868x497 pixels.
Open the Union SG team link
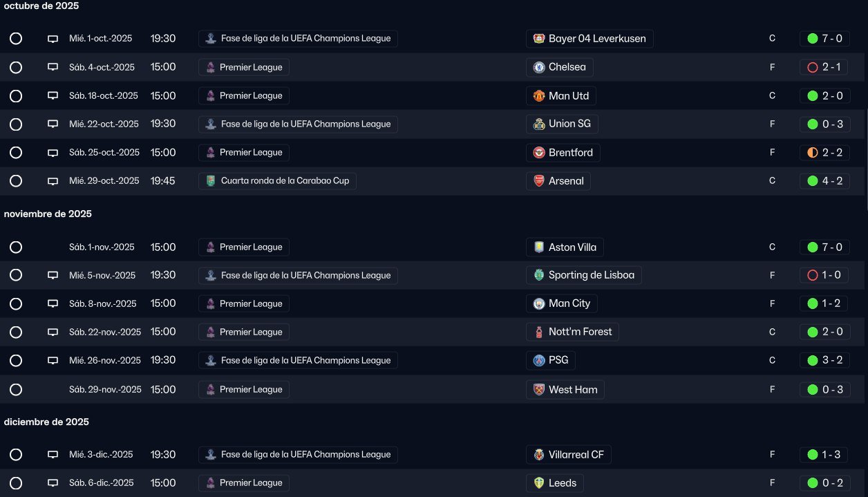pyautogui.click(x=562, y=124)
